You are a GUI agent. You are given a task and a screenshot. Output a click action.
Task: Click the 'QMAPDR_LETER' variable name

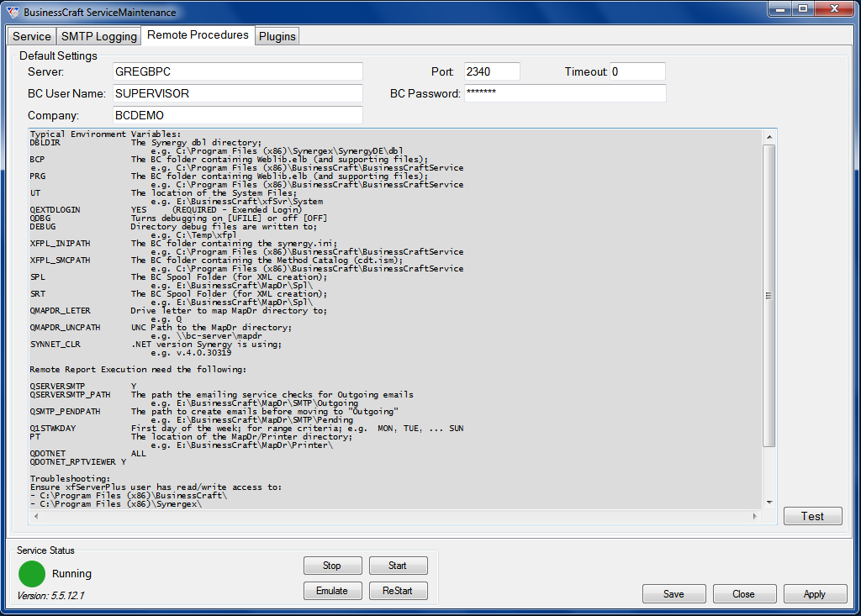point(60,311)
